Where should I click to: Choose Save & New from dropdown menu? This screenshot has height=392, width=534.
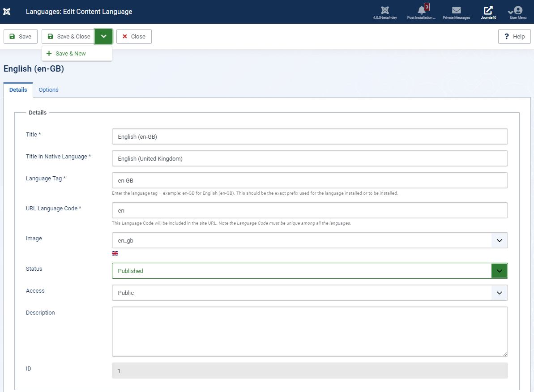70,54
